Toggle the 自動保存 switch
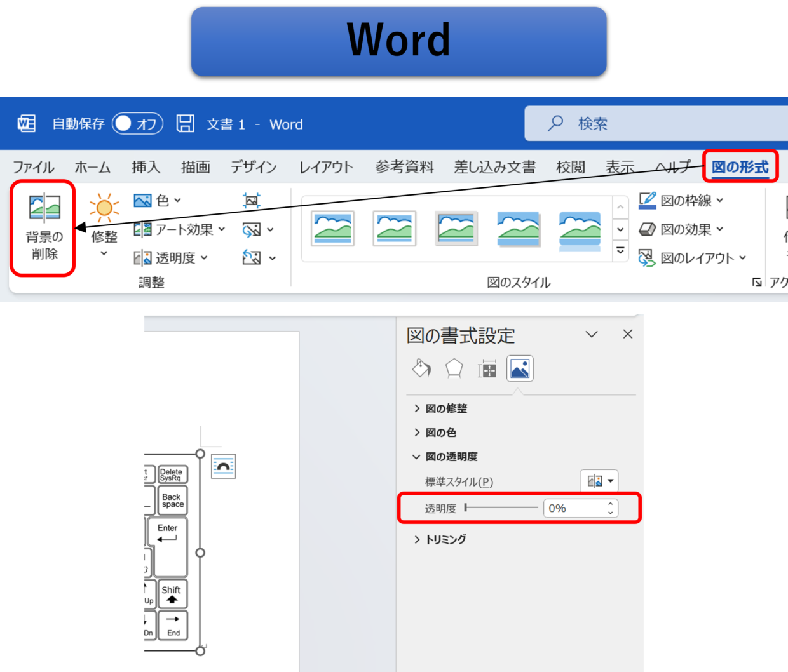Image resolution: width=788 pixels, height=672 pixels. click(137, 123)
